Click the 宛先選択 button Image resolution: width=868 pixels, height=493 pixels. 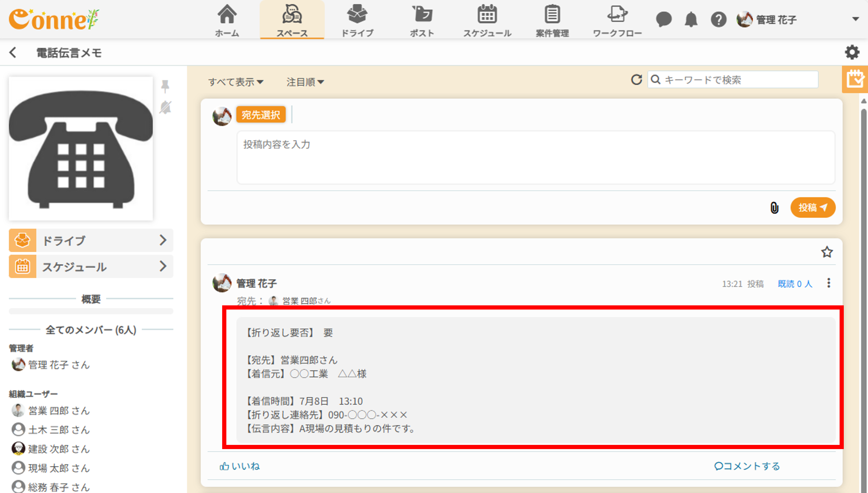(x=261, y=114)
